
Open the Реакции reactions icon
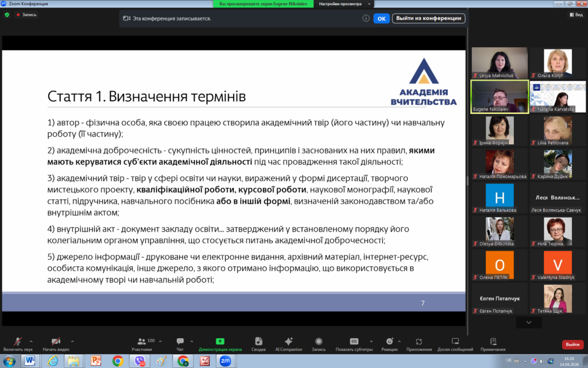click(389, 342)
